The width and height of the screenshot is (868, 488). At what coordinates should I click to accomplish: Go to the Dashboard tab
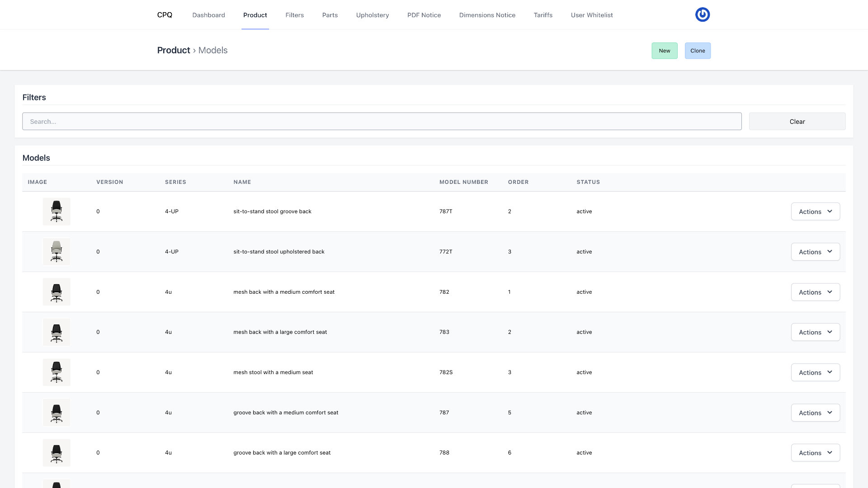click(208, 15)
